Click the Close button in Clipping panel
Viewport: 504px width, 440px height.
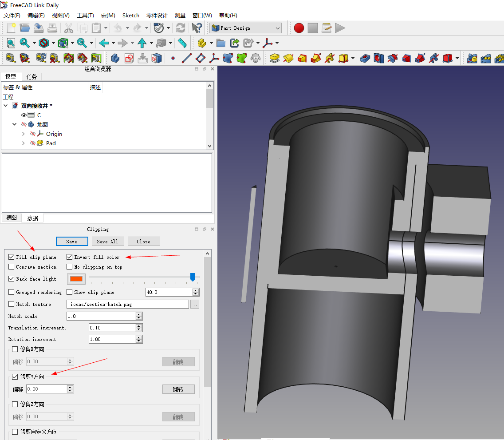(143, 242)
